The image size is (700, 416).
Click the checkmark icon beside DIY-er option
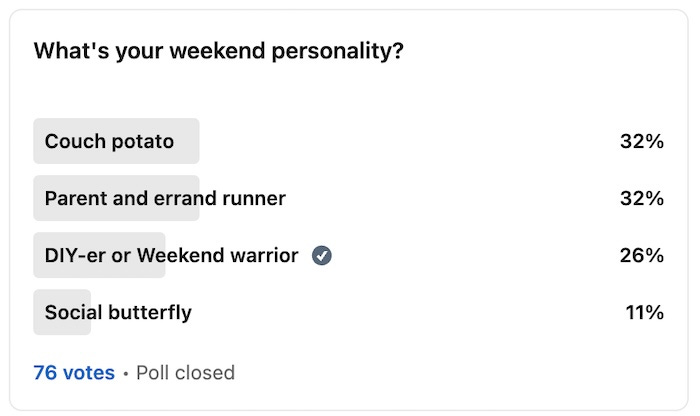pos(321,256)
